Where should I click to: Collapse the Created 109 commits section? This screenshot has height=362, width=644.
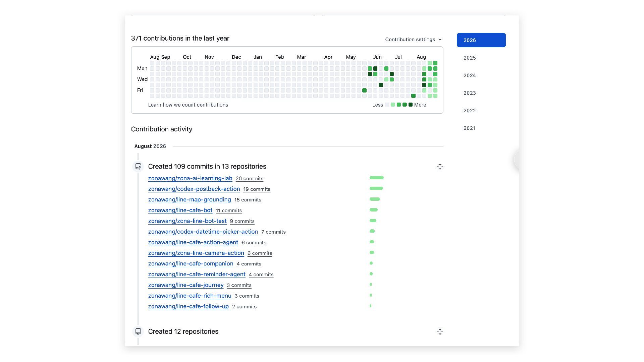click(x=440, y=167)
